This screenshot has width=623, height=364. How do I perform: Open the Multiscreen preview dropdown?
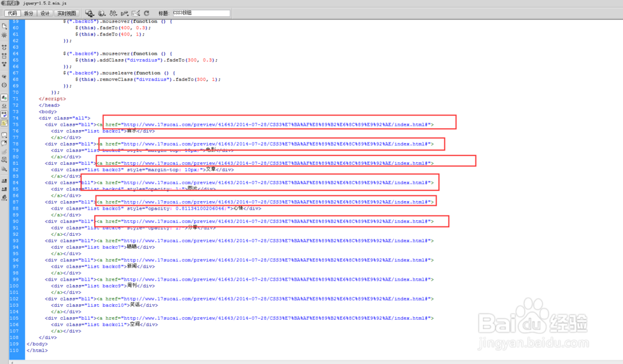coord(89,13)
